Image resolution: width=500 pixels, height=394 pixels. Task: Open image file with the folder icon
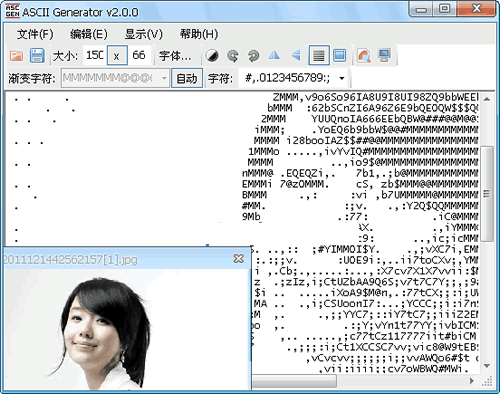[x=16, y=55]
